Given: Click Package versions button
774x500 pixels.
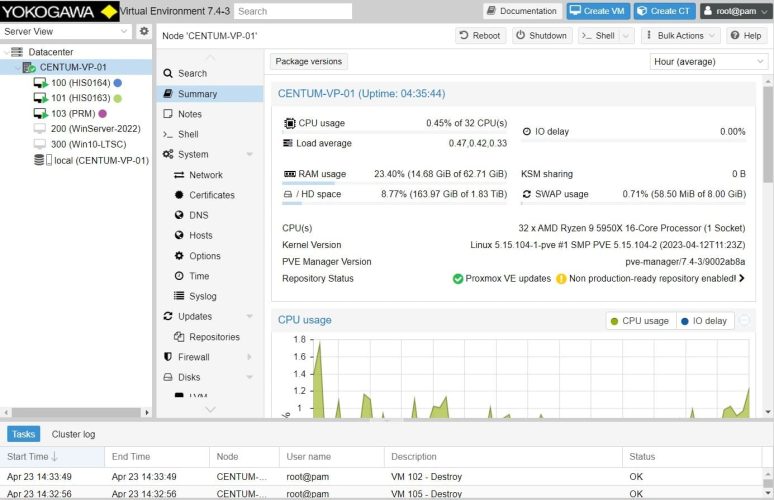Looking at the screenshot, I should pyautogui.click(x=309, y=61).
